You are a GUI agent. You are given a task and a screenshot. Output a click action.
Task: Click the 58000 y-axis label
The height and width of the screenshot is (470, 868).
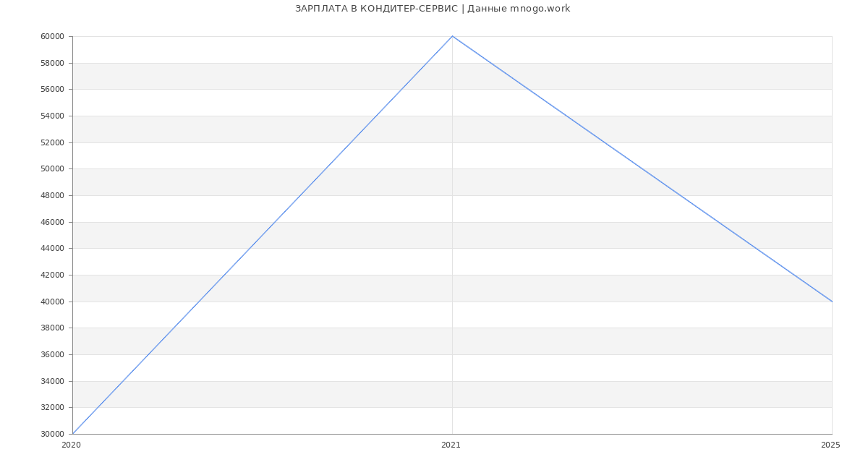[52, 64]
